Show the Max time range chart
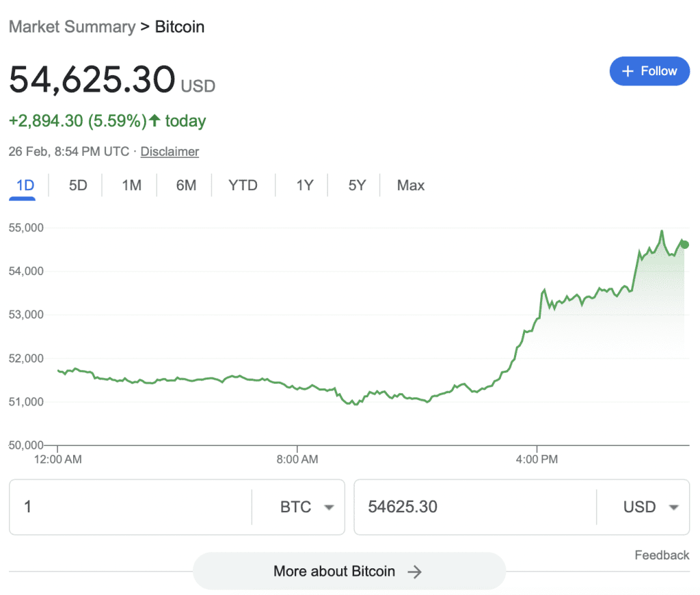Image resolution: width=700 pixels, height=595 pixels. (x=410, y=185)
